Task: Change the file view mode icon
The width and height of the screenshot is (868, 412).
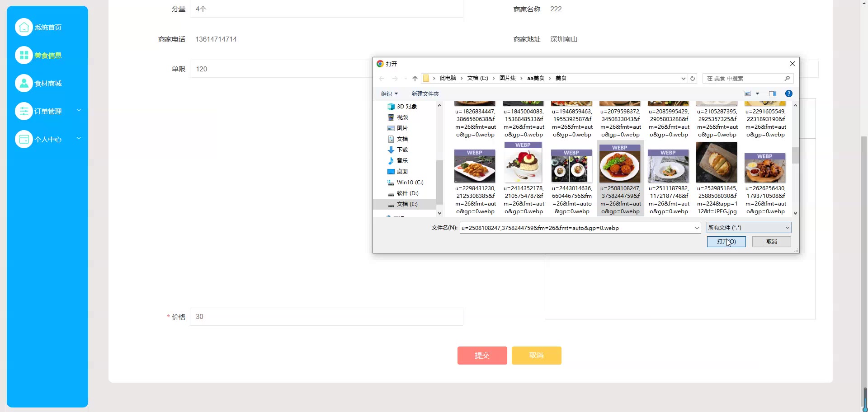Action: (748, 94)
